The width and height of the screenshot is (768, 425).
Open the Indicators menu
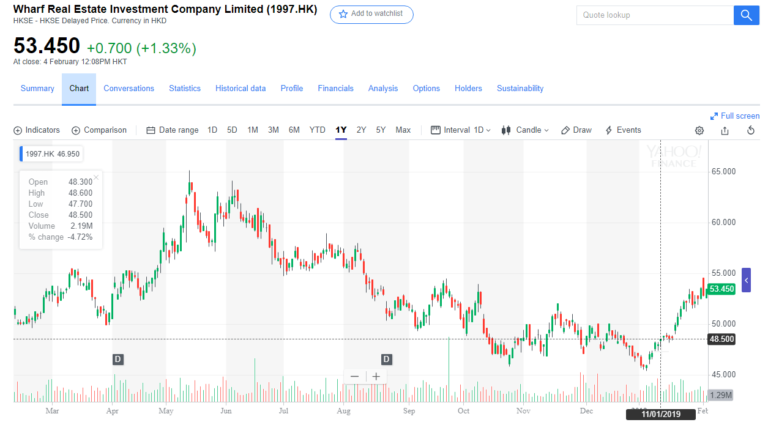tap(37, 130)
